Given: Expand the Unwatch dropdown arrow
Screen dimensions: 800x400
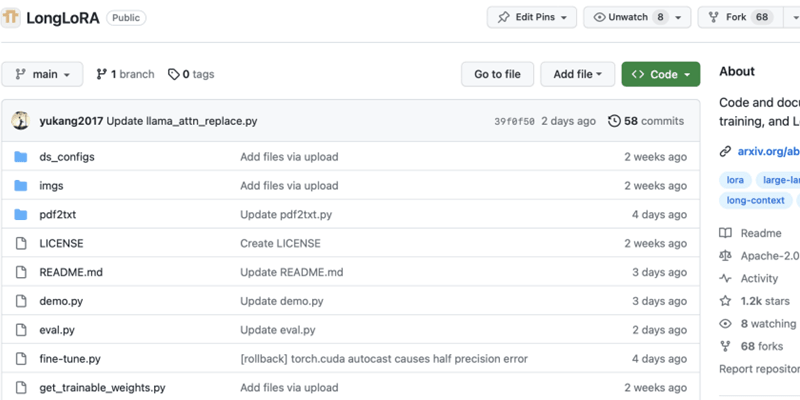Looking at the screenshot, I should [678, 17].
